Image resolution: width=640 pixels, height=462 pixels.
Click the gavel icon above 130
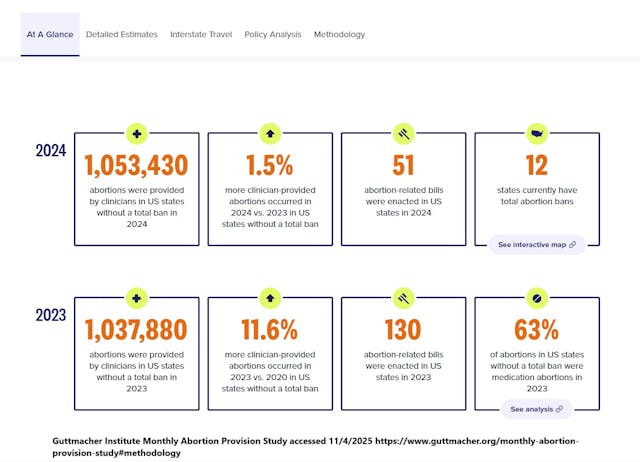(404, 298)
